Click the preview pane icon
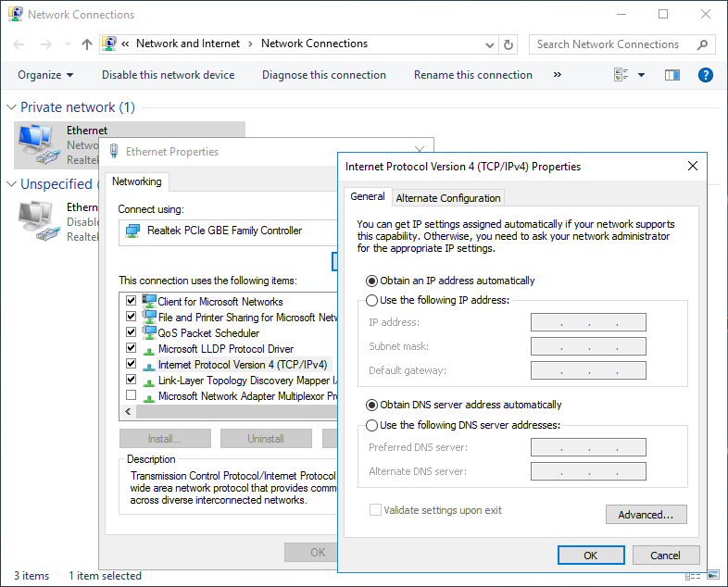 pos(672,75)
